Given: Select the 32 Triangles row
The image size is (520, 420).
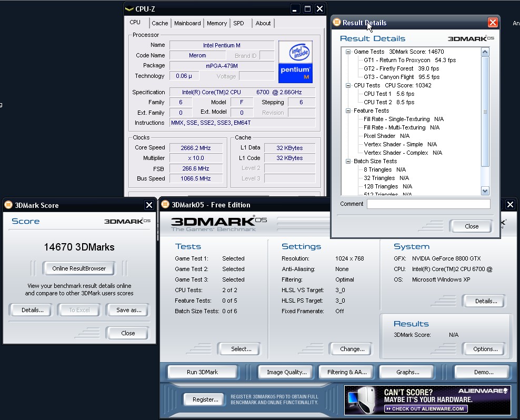Looking at the screenshot, I should [x=386, y=178].
